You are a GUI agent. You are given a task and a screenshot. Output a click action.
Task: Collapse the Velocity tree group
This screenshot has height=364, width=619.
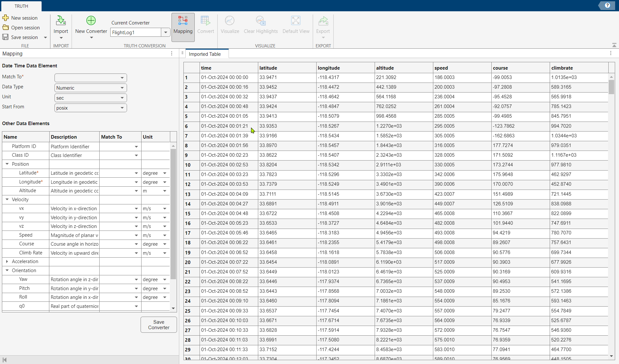click(x=7, y=200)
